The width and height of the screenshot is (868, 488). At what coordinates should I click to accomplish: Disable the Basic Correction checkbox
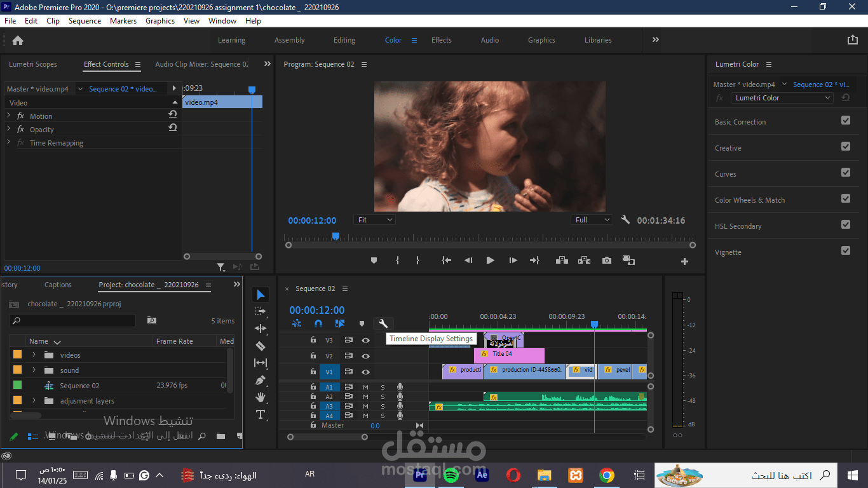845,121
